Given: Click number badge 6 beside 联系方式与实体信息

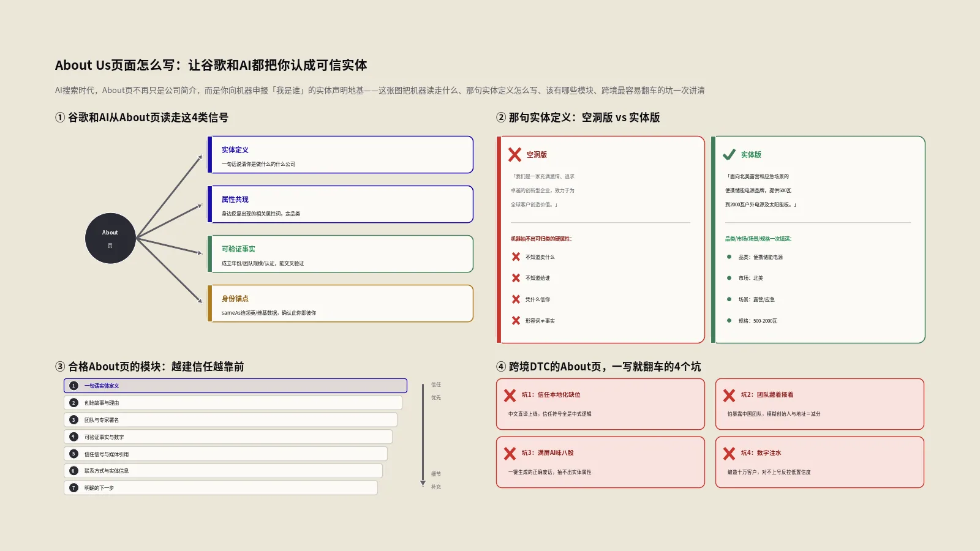Looking at the screenshot, I should 73,471.
